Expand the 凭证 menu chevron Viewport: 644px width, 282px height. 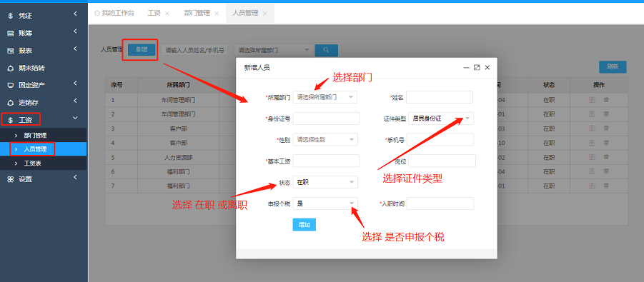point(76,14)
